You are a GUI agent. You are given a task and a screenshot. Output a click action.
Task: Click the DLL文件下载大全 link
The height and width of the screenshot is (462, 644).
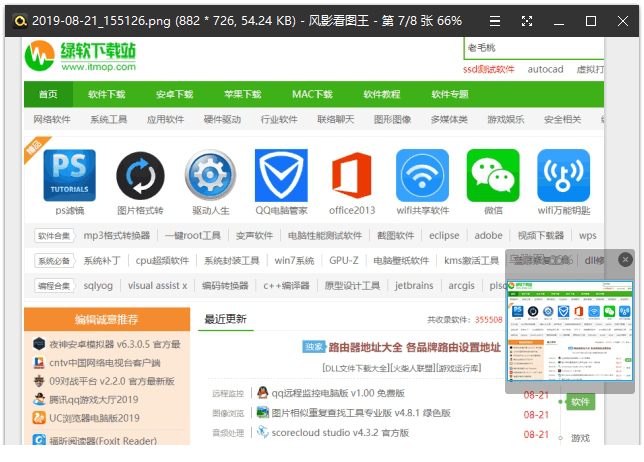[355, 368]
